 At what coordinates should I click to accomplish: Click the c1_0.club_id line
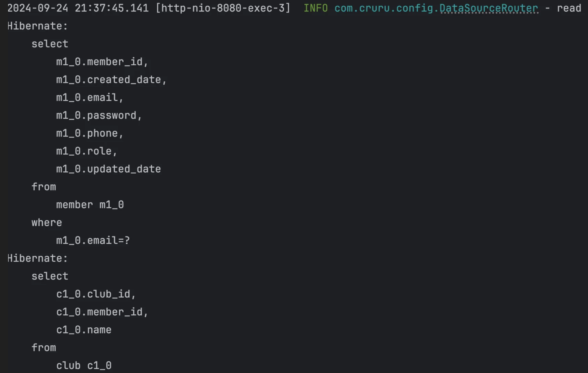pos(96,294)
